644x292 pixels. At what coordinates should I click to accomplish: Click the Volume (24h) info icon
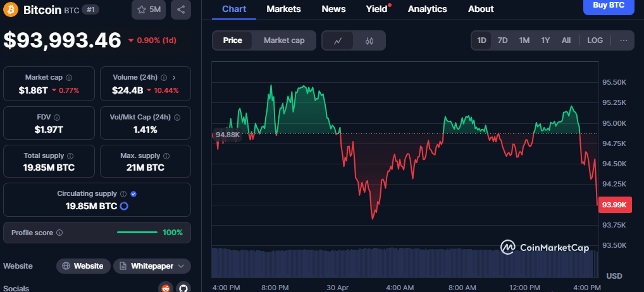(x=164, y=78)
